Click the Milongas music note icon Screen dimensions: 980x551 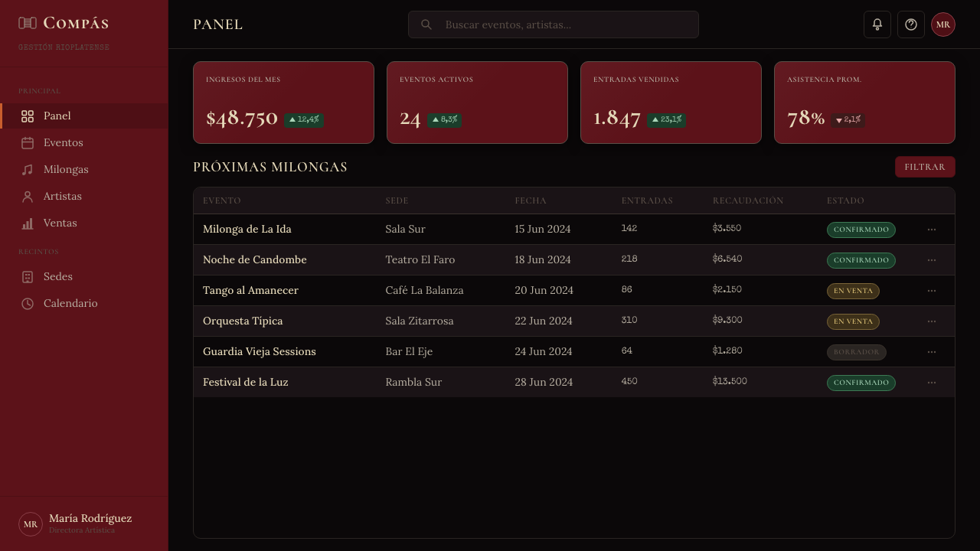pos(28,170)
